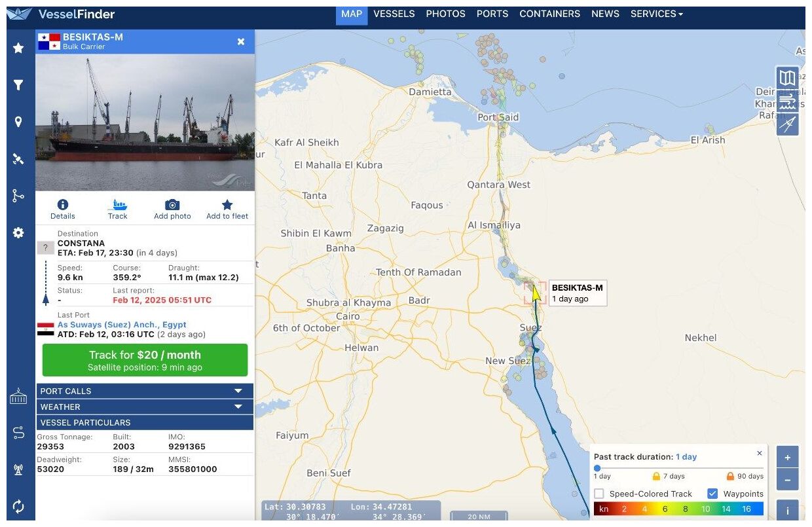Open container ship icon in sidebar

pyautogui.click(x=18, y=395)
